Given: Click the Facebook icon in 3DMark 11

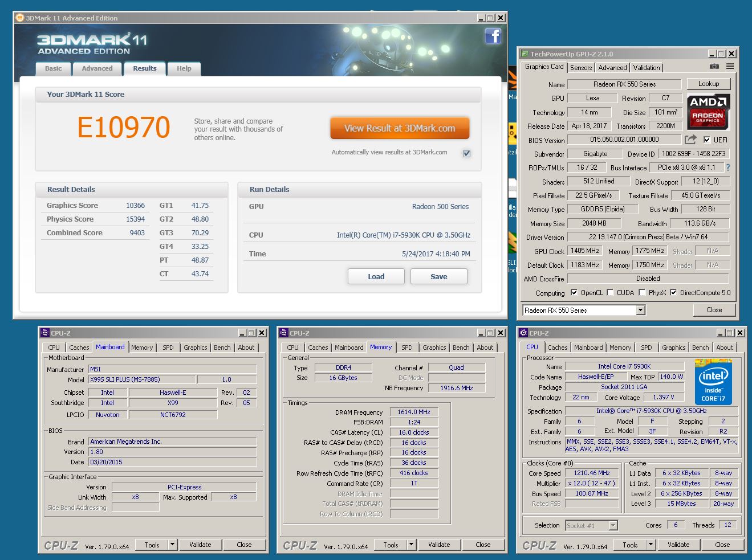Looking at the screenshot, I should click(493, 36).
